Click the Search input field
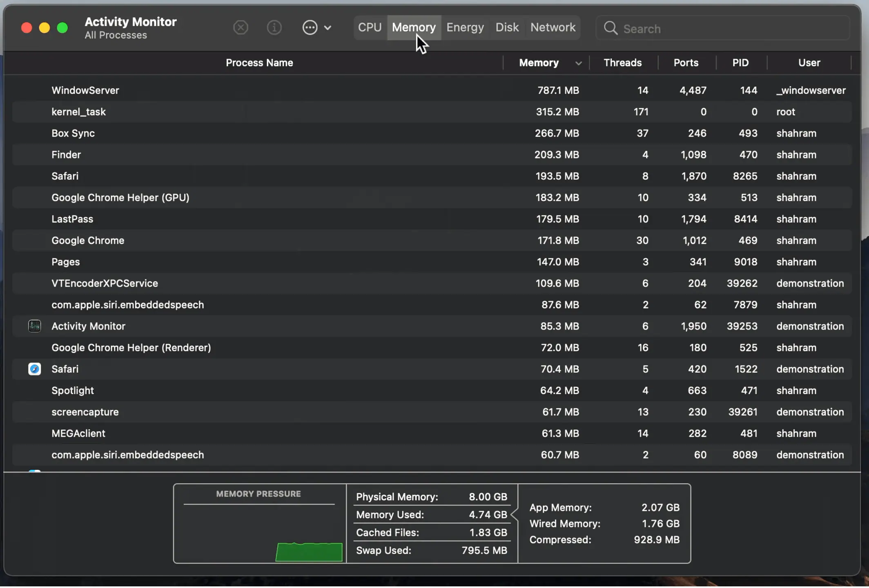869x588 pixels. coord(721,28)
